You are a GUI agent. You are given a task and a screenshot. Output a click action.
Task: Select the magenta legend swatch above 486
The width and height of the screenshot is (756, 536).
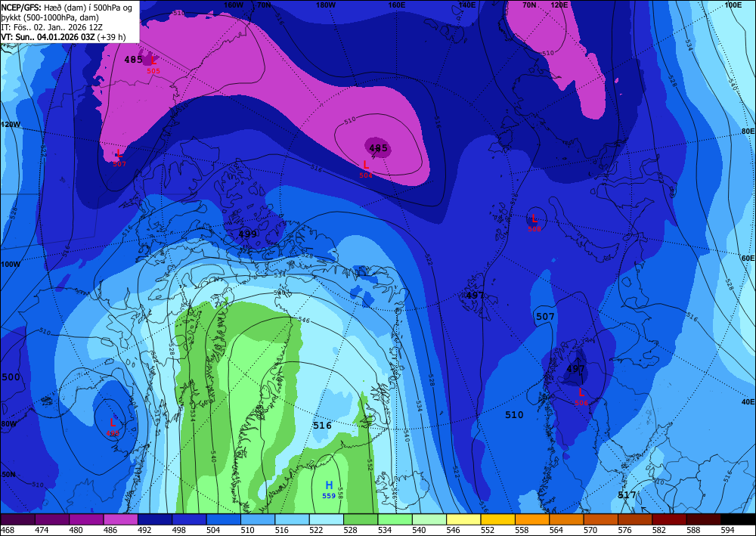(120, 519)
